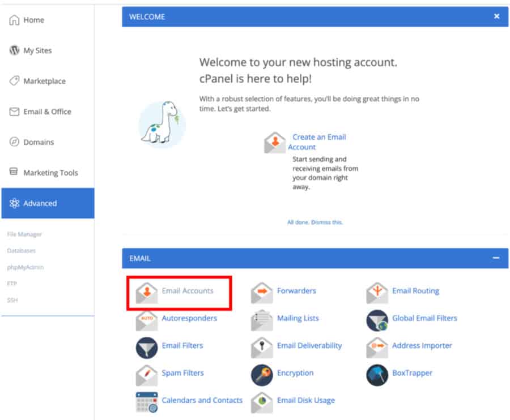Open the Calendars and Contacts link

(x=202, y=400)
